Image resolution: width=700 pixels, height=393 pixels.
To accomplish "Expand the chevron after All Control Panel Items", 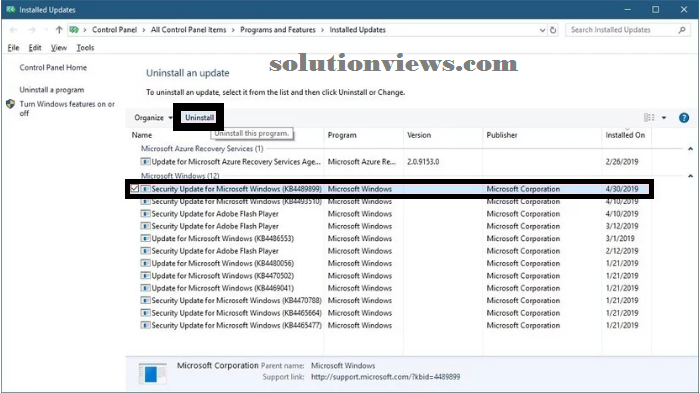I will [233, 30].
